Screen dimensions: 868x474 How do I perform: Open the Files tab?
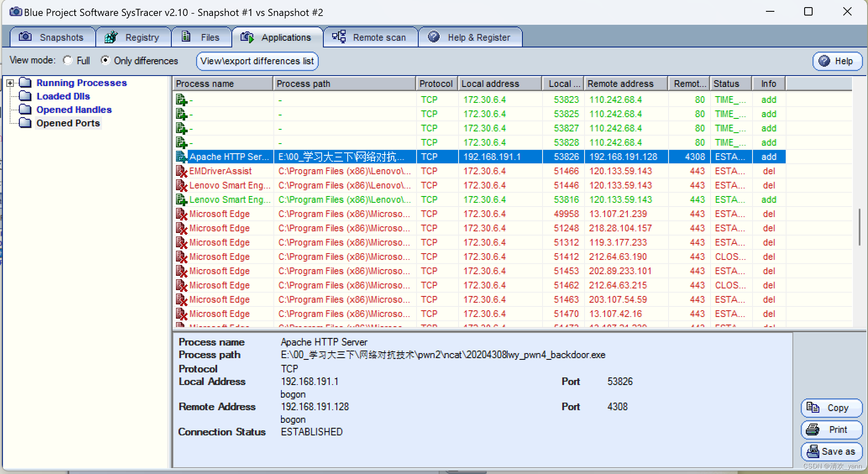pyautogui.click(x=202, y=37)
